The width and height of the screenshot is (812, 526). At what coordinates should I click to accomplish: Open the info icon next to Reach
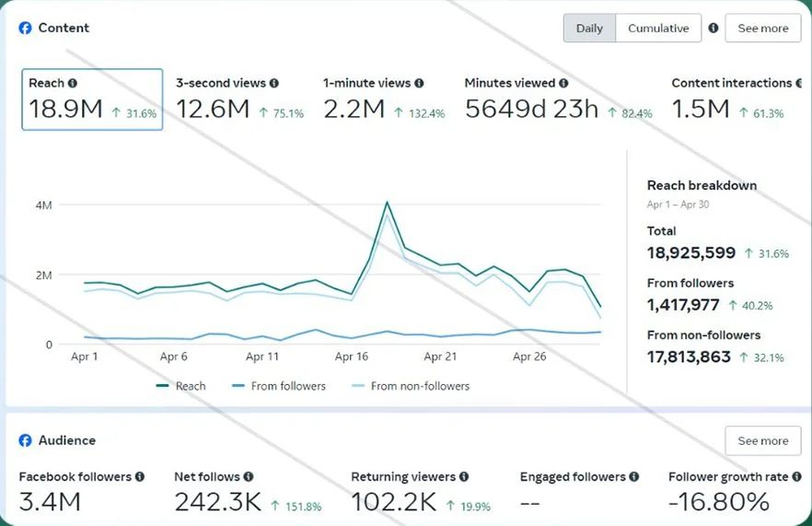coord(73,83)
